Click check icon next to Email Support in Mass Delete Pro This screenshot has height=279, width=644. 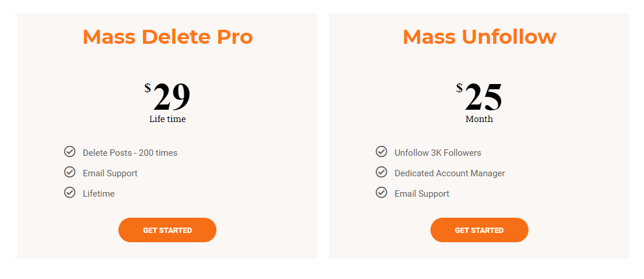tap(70, 172)
